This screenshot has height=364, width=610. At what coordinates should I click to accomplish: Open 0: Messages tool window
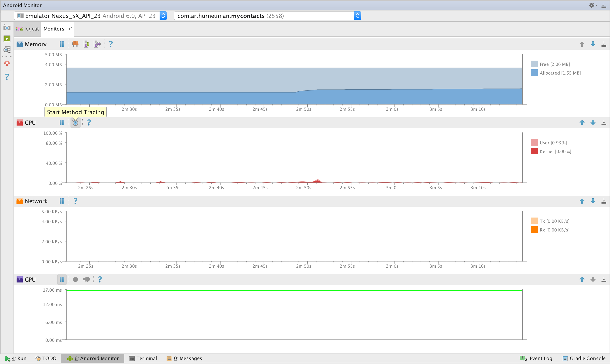(184, 358)
